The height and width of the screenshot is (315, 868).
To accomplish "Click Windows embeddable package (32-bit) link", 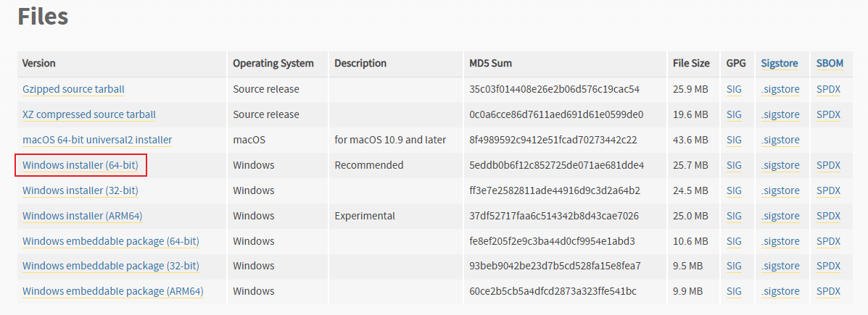I will click(111, 266).
